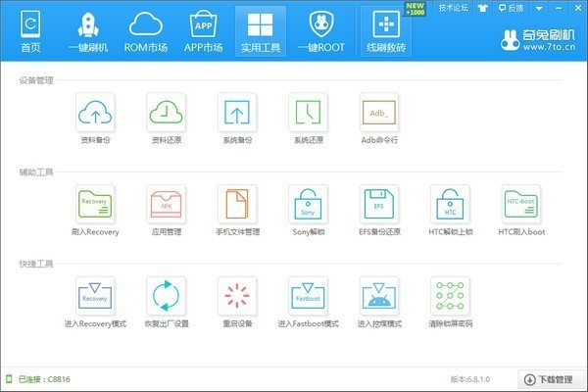Open the 技术论坛 forum link
This screenshot has width=588, height=392.
454,8
